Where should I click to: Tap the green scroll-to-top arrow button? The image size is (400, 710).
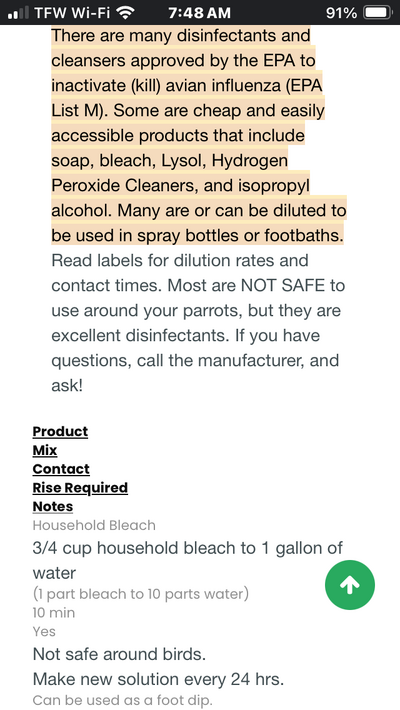tap(350, 585)
